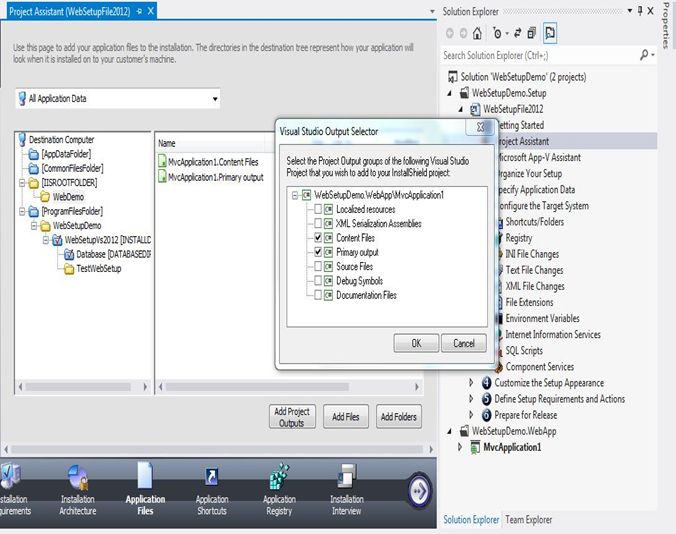The height and width of the screenshot is (534, 676).
Task: Collapse the WebSetupFile2012 node
Action: point(461,109)
